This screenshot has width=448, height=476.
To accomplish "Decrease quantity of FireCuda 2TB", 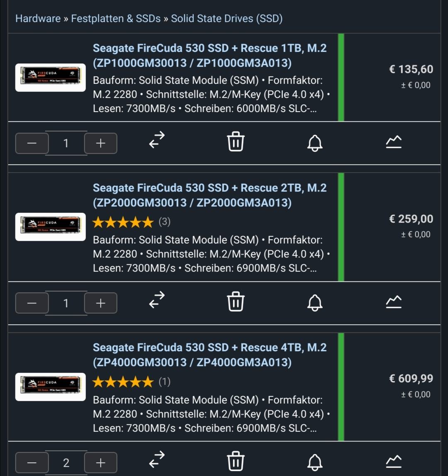I will (32, 303).
